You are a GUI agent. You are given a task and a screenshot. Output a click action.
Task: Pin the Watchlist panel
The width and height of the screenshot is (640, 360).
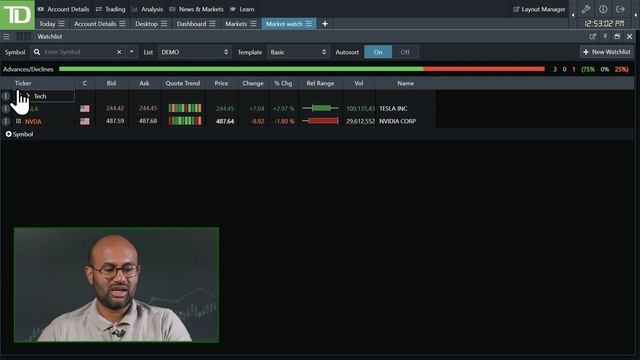605,36
